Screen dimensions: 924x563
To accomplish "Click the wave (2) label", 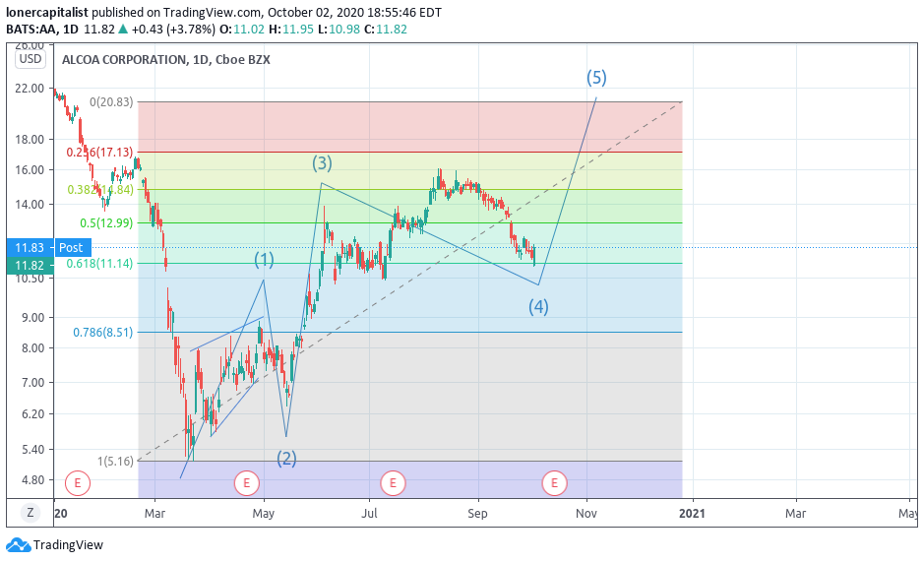I will tap(287, 458).
